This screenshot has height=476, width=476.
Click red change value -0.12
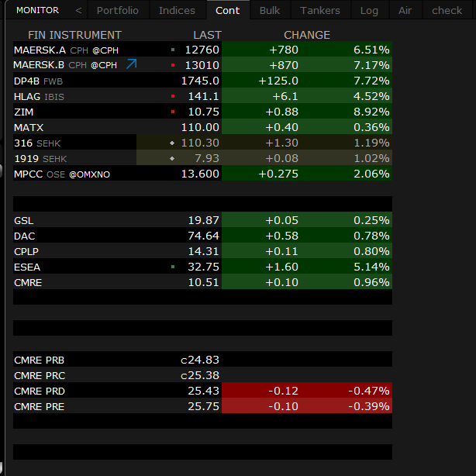(x=283, y=391)
